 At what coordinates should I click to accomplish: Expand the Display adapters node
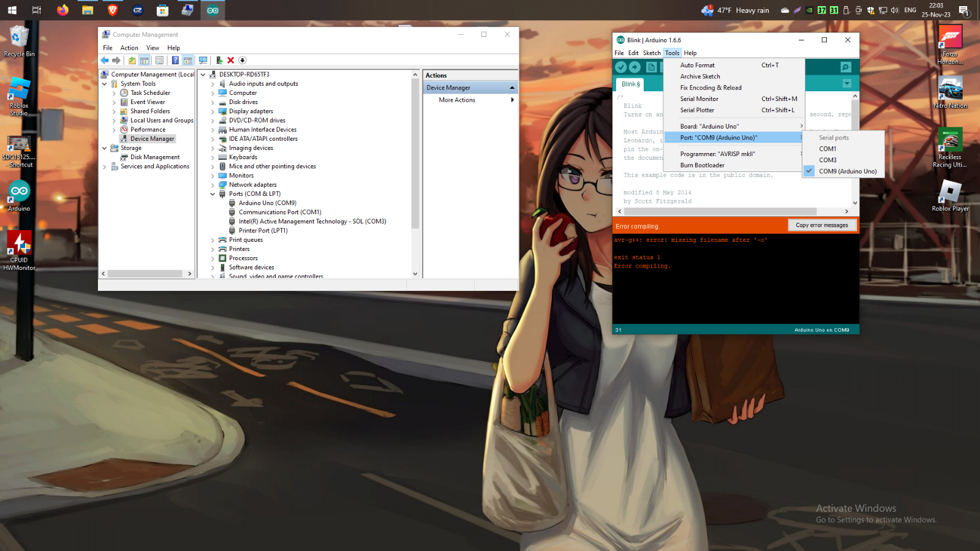(x=213, y=111)
